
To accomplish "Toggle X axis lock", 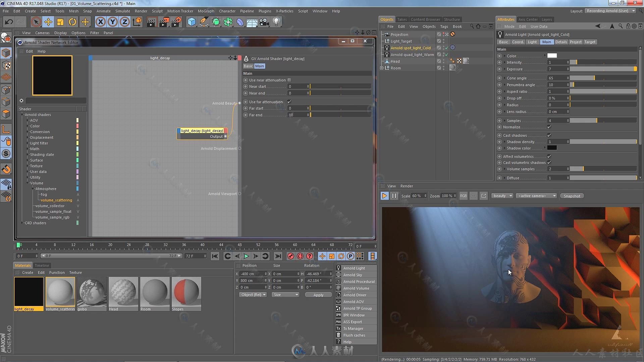I will coord(100,22).
